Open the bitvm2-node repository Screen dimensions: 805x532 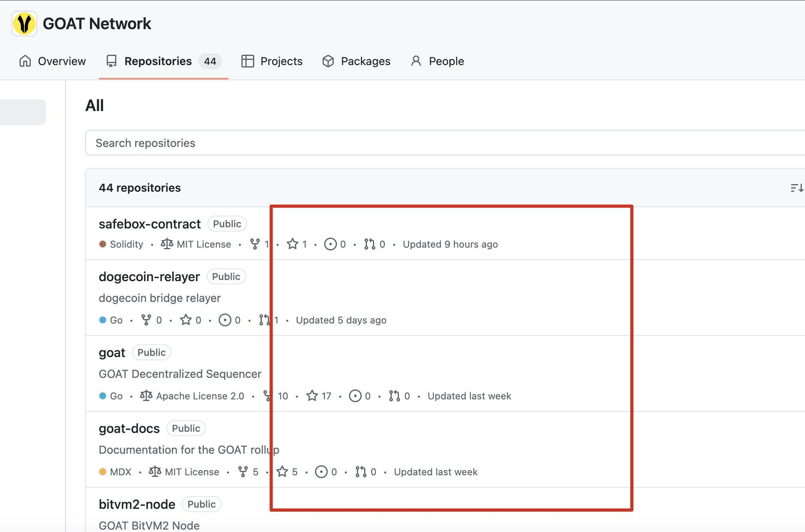click(x=137, y=504)
